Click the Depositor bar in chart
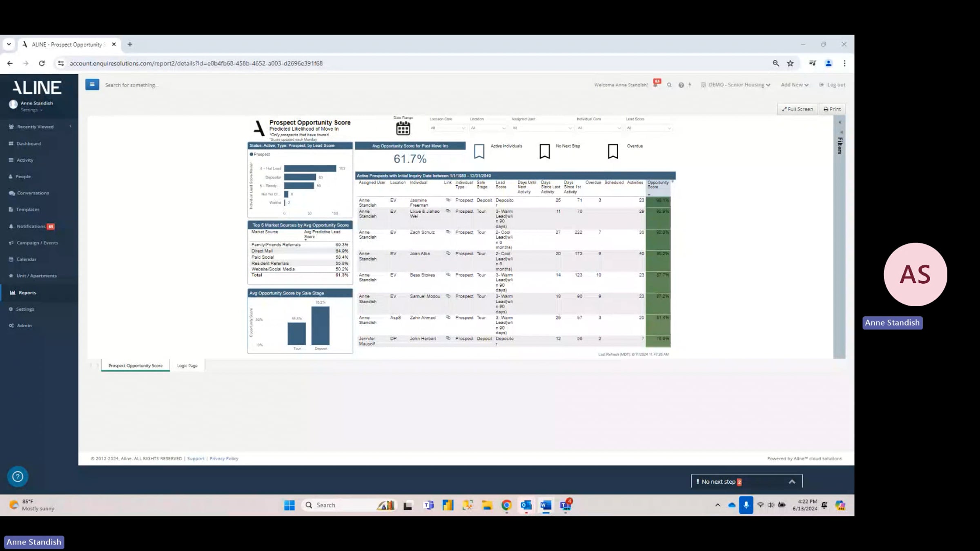 coord(300,177)
